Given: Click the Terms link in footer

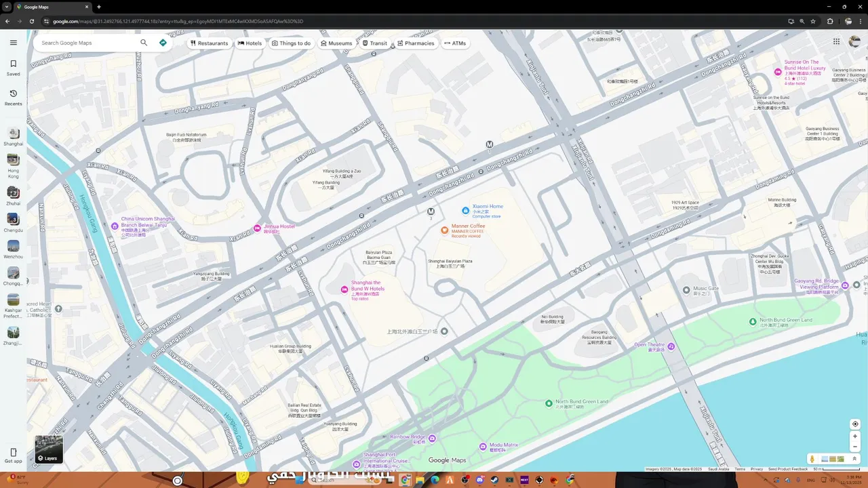Looking at the screenshot, I should pyautogui.click(x=740, y=469).
